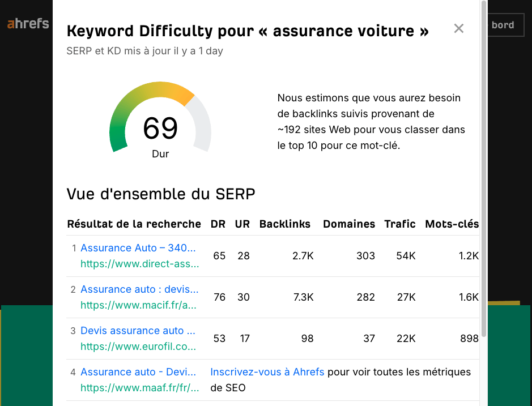Sort by the Mots-clés column header
This screenshot has width=532, height=406.
coord(452,224)
